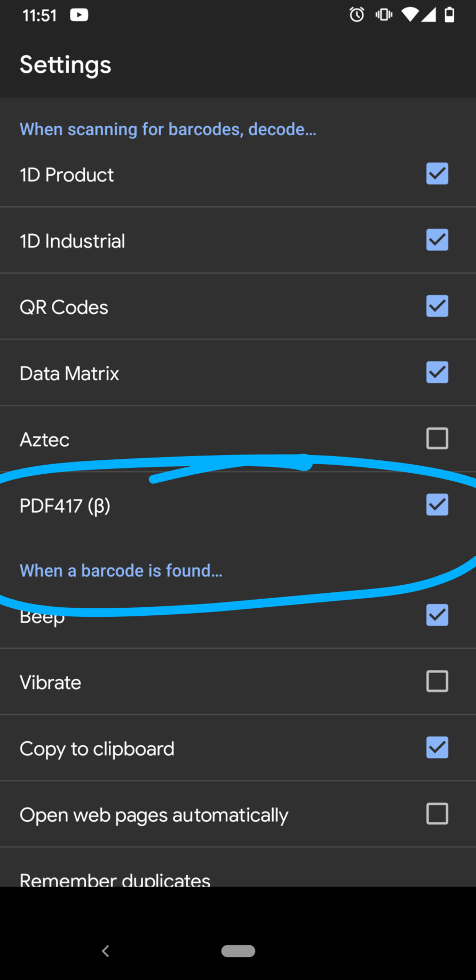Turn off Data Matrix decoding
Image resolution: width=476 pixels, height=980 pixels.
437,373
